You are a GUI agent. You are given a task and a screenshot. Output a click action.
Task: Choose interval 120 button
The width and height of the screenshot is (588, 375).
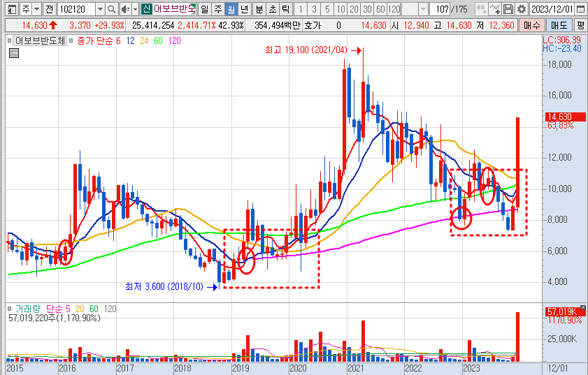[394, 9]
